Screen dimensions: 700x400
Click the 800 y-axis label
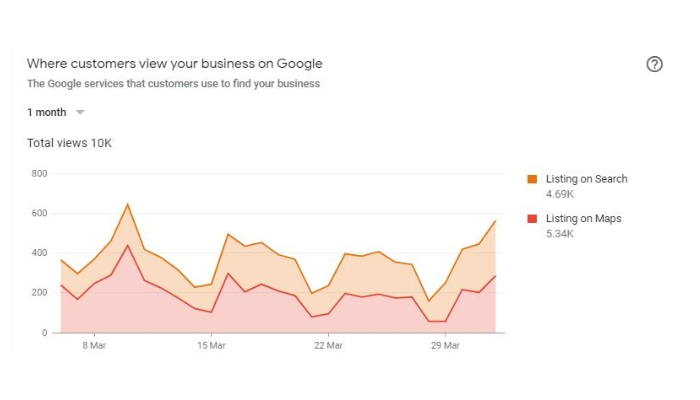pos(39,173)
